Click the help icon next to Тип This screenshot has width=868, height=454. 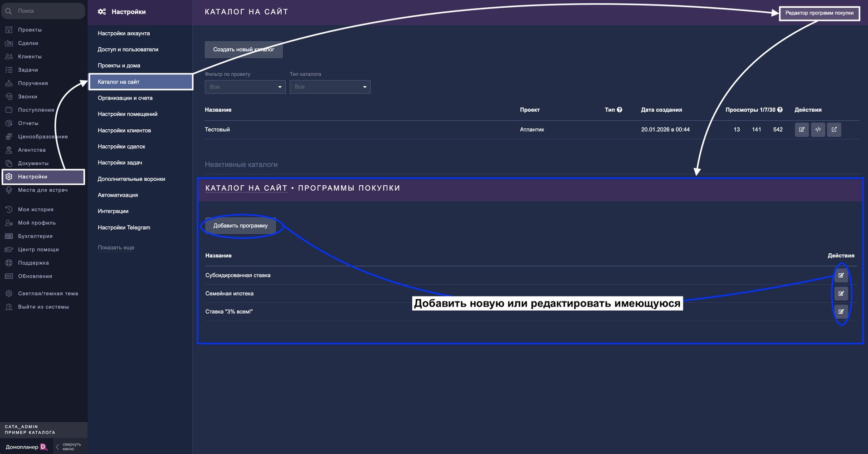click(619, 110)
